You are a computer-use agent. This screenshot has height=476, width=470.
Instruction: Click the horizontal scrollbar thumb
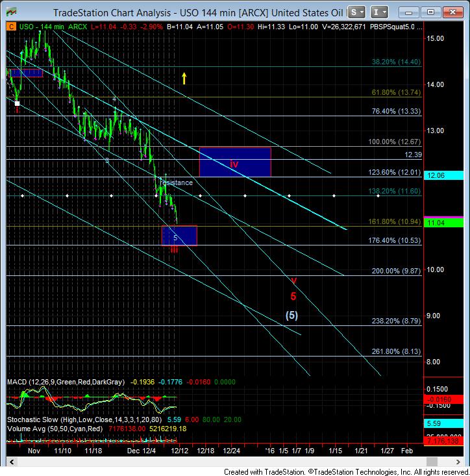[432, 462]
